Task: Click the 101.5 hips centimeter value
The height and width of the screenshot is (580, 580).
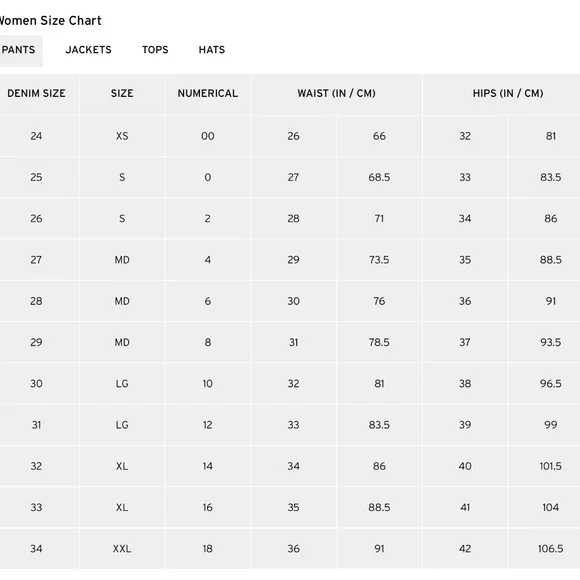Action: point(550,466)
